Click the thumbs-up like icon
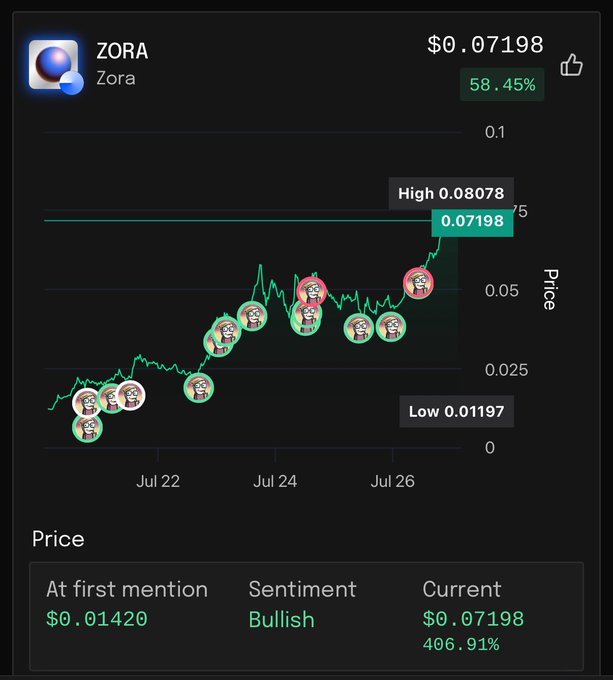The height and width of the screenshot is (680, 613). [571, 65]
